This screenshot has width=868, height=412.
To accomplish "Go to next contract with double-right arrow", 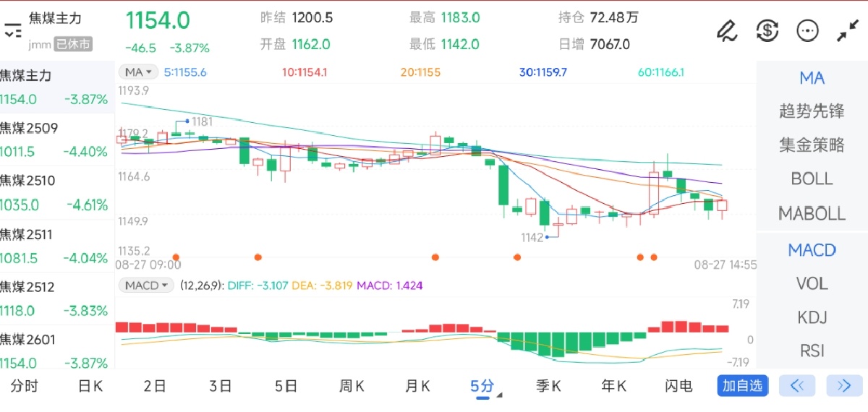I will (844, 385).
